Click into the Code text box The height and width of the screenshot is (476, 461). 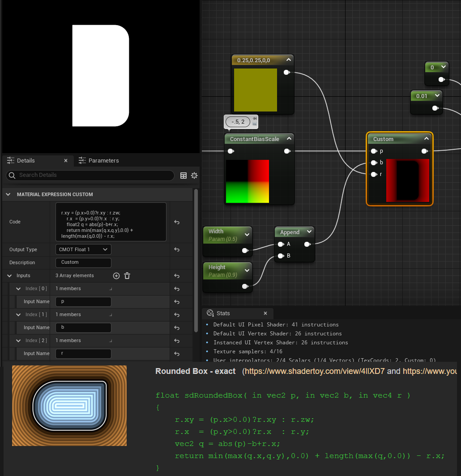pyautogui.click(x=111, y=222)
